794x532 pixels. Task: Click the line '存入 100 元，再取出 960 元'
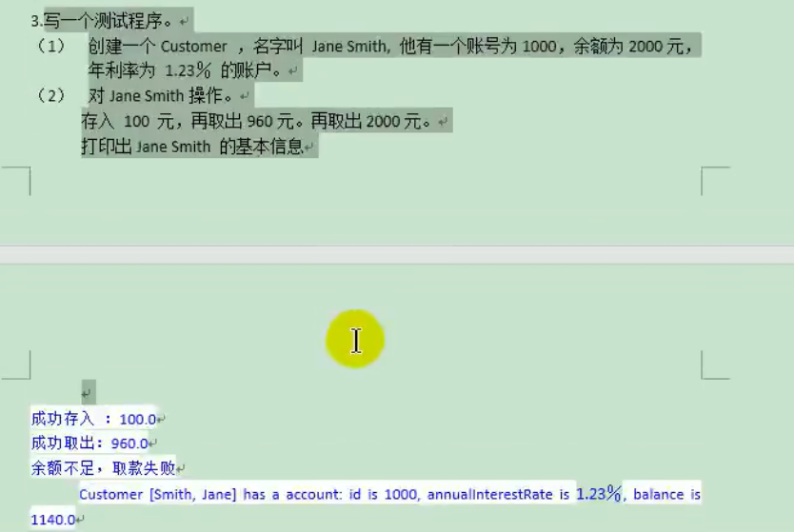click(x=256, y=121)
